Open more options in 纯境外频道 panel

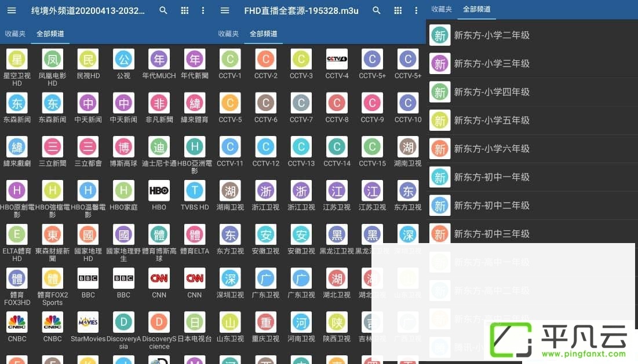(x=203, y=10)
